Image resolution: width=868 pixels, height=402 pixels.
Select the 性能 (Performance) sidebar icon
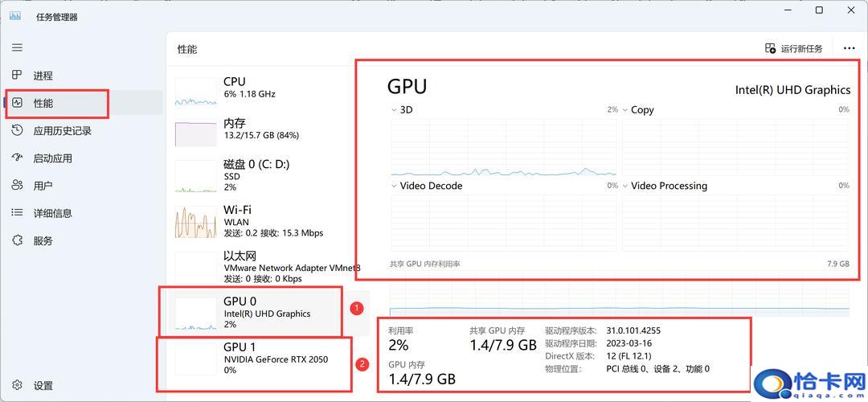tap(17, 103)
